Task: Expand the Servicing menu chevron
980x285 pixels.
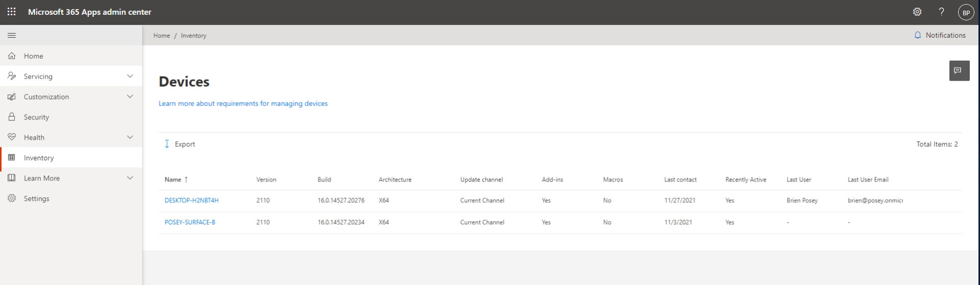Action: point(130,76)
